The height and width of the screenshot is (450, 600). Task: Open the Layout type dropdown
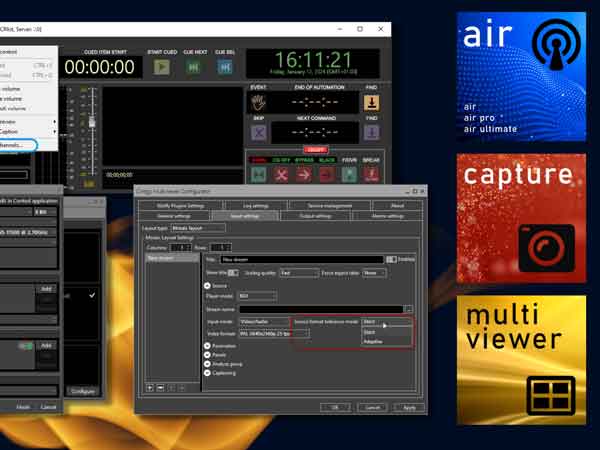tap(198, 228)
